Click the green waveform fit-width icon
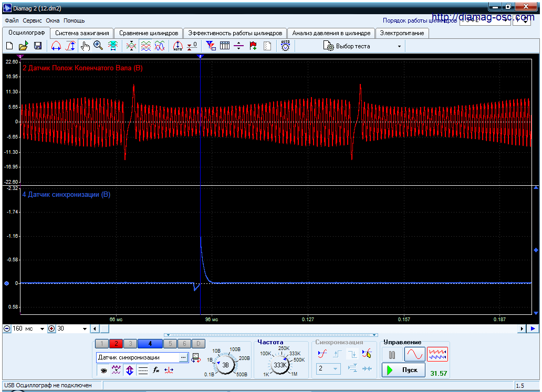 tap(113, 46)
